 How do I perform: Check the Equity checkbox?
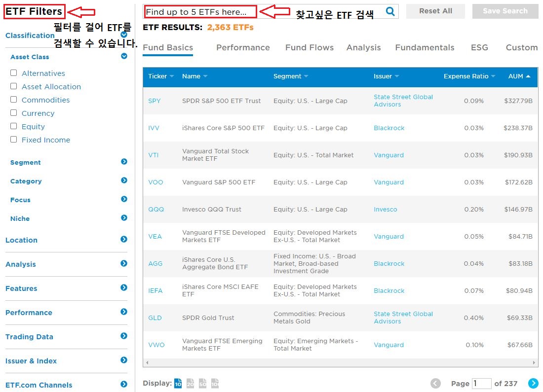pyautogui.click(x=13, y=126)
